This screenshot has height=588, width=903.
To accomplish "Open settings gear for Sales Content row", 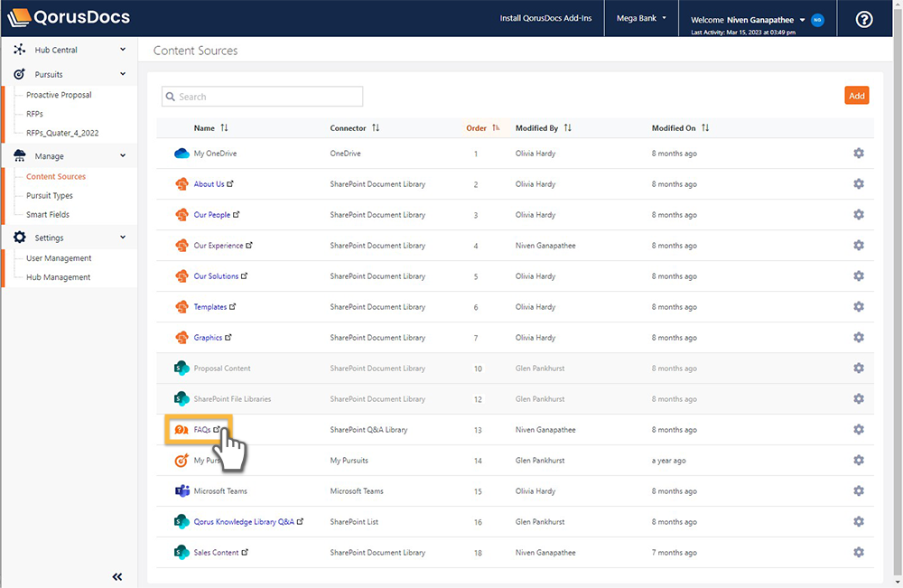I will click(858, 553).
